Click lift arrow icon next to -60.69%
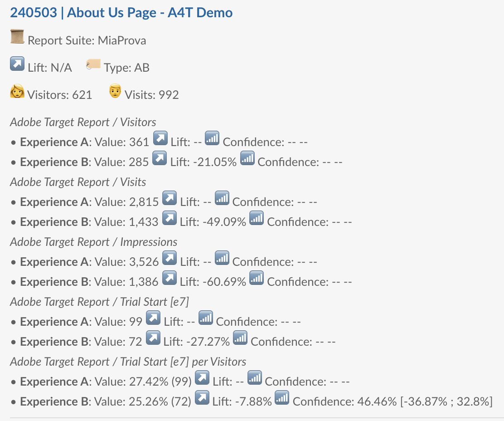The height and width of the screenshot is (421, 504). coord(170,278)
